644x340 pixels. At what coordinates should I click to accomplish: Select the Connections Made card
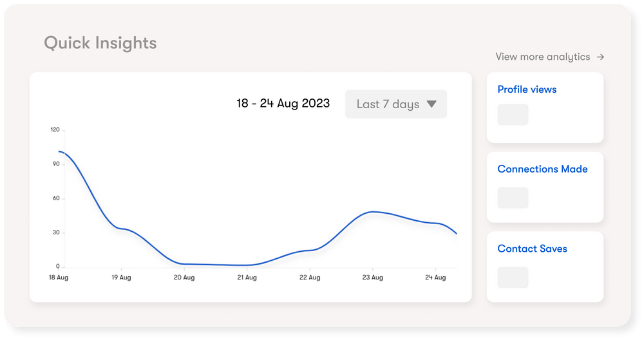pyautogui.click(x=545, y=187)
